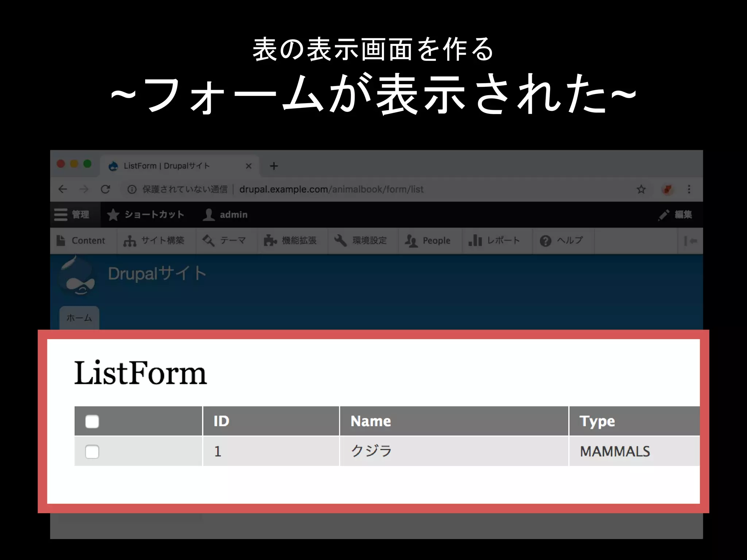Click the ListForm page heading

(x=140, y=373)
